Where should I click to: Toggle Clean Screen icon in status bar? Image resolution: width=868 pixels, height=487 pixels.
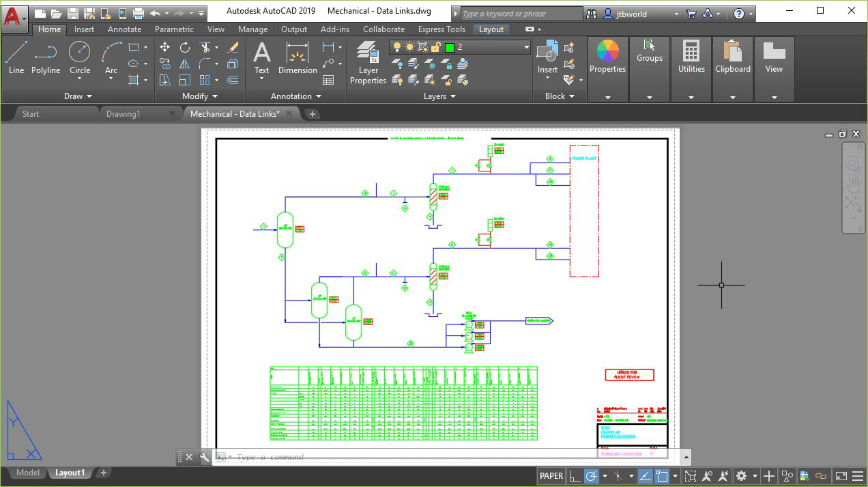(x=841, y=476)
